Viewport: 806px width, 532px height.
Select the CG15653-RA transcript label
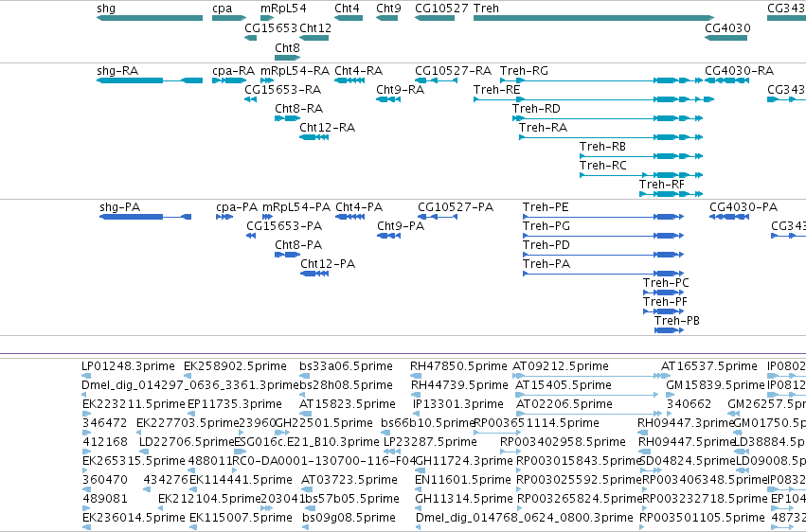(x=283, y=89)
